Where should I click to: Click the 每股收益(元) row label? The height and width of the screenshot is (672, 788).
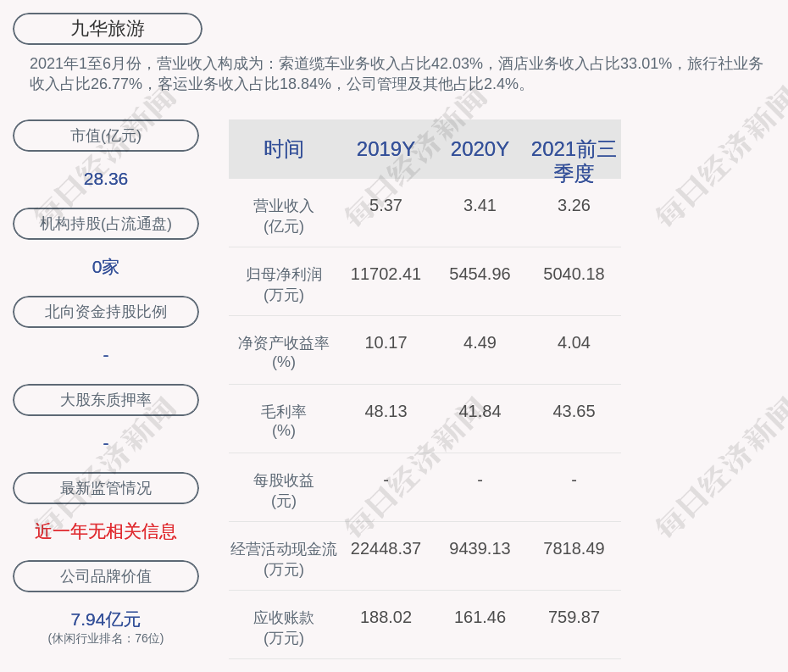click(x=284, y=491)
